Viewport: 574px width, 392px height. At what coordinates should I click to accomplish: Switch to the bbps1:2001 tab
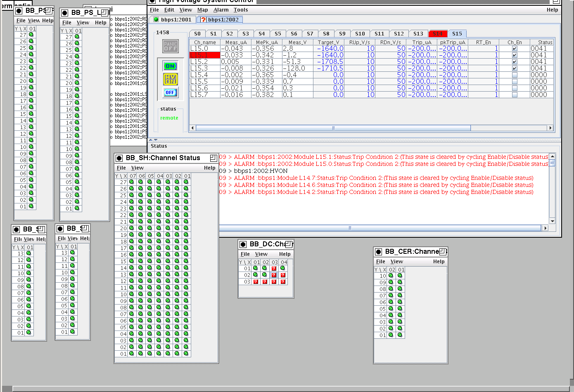point(172,19)
